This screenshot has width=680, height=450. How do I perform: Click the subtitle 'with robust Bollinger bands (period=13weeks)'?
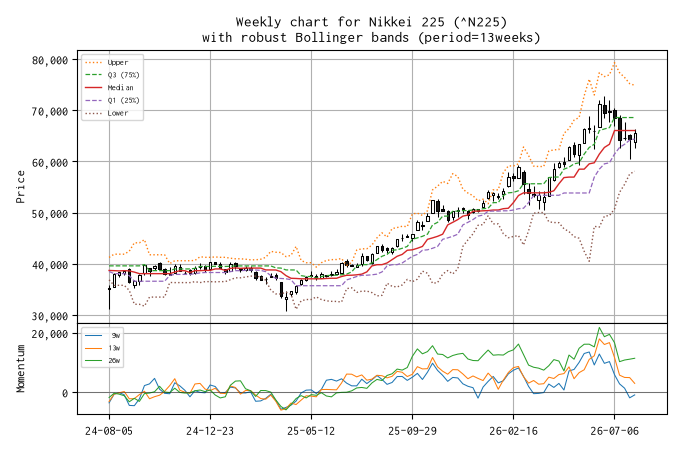(x=371, y=37)
